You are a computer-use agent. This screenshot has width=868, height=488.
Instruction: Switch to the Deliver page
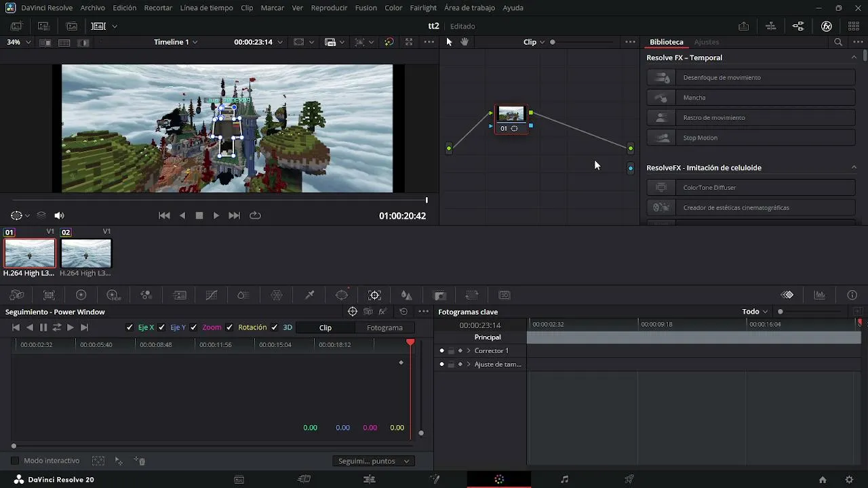point(629,479)
